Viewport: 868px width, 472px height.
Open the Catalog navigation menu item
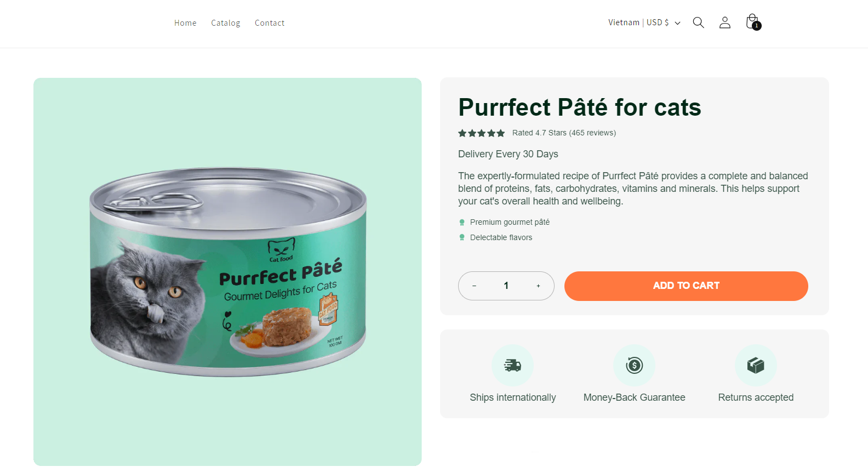[x=225, y=22]
